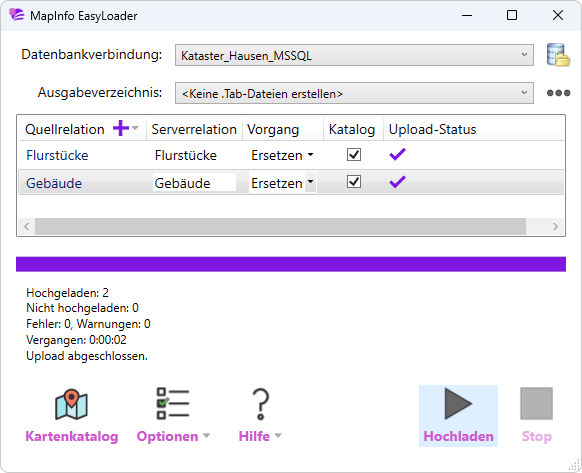This screenshot has height=473, width=582.
Task: Close the EasyLoader window
Action: 558,15
